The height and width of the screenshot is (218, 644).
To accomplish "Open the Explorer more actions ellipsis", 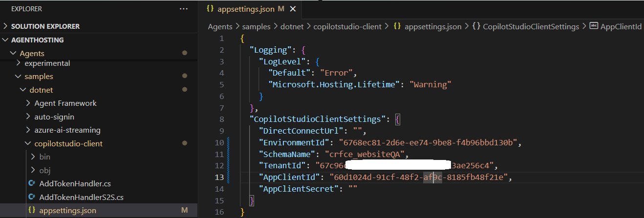I will [x=184, y=9].
